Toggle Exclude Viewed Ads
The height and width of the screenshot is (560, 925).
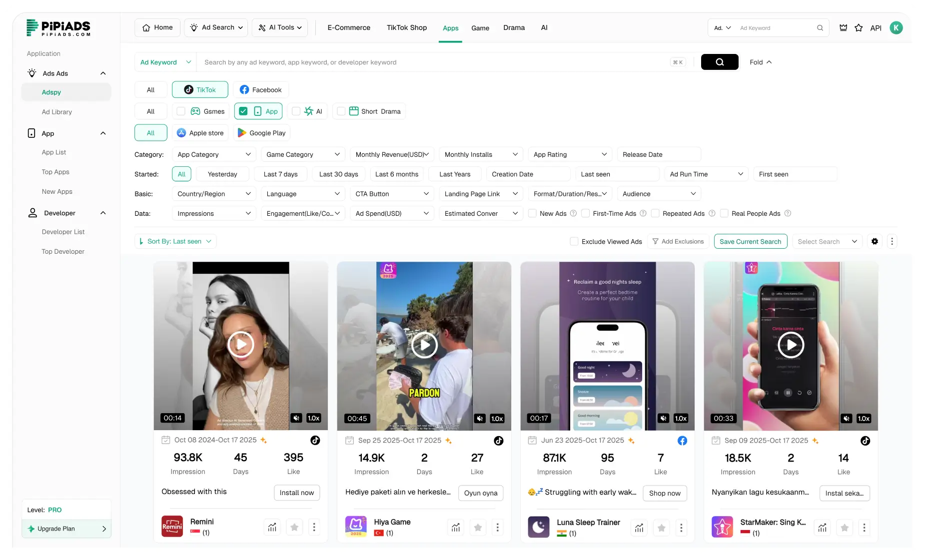(x=574, y=241)
